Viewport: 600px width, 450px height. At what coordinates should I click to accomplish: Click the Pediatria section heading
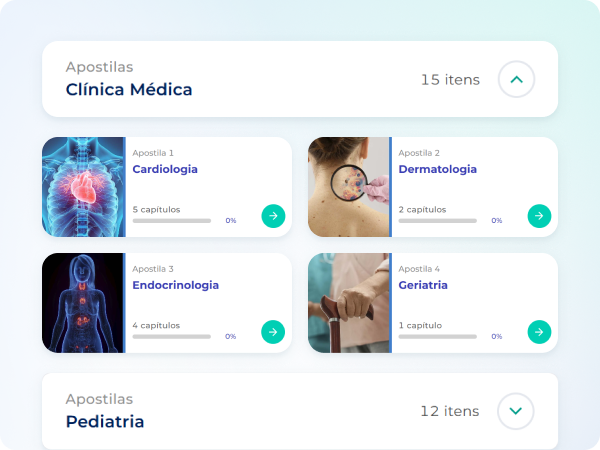pos(105,421)
